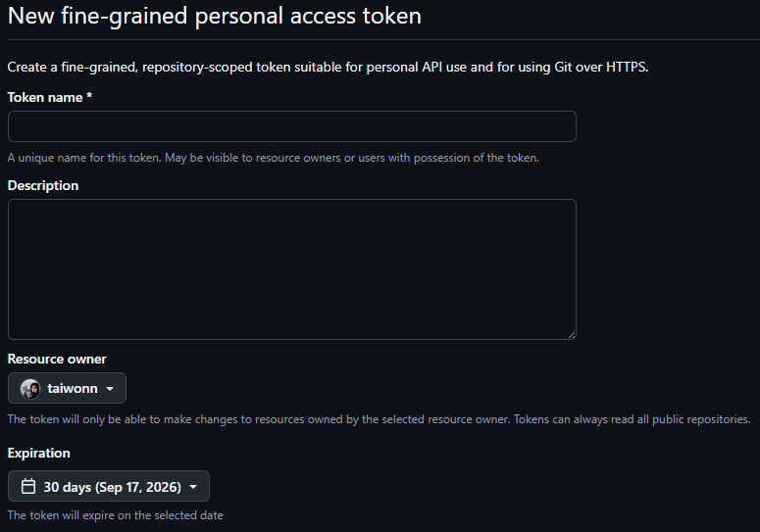Click the token expire date hint text
The width and height of the screenshot is (760, 532).
116,515
